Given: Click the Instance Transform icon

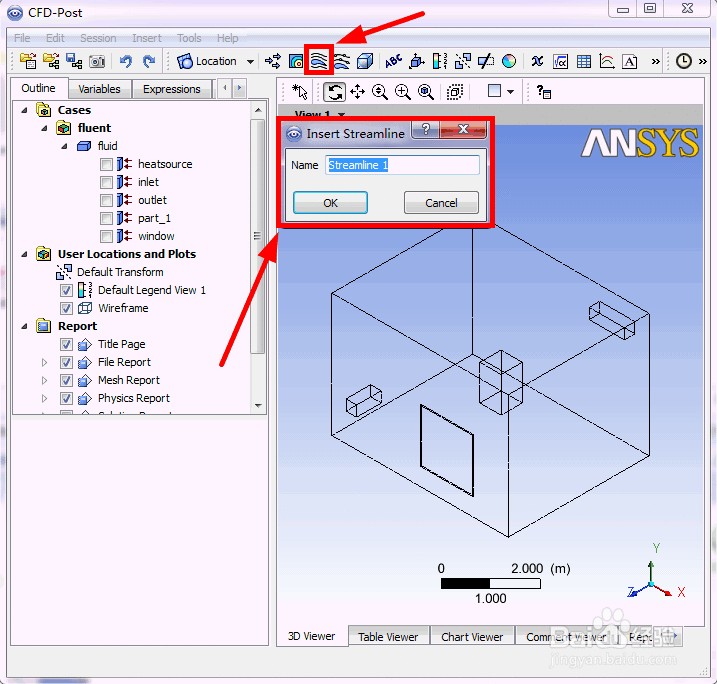Looking at the screenshot, I should pyautogui.click(x=463, y=61).
